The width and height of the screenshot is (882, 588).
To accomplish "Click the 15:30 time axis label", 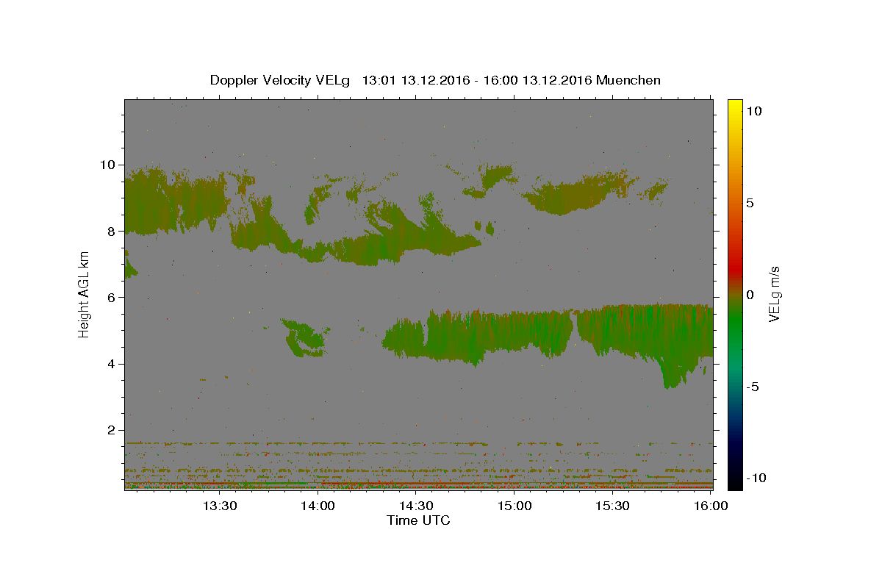I will click(613, 506).
